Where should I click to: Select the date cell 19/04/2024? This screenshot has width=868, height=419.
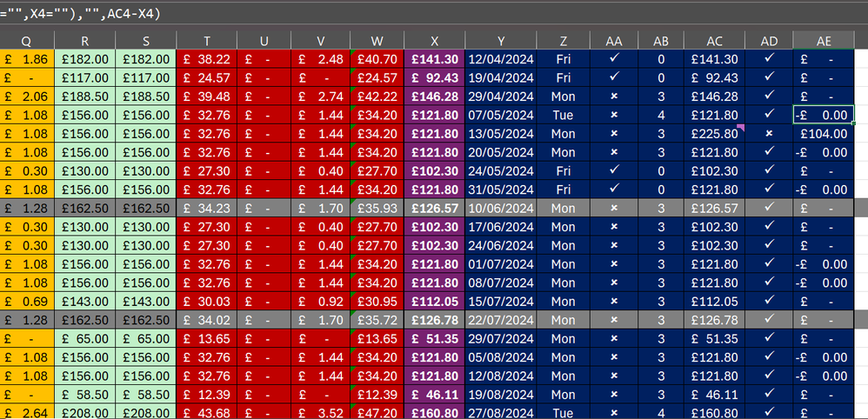coord(500,78)
